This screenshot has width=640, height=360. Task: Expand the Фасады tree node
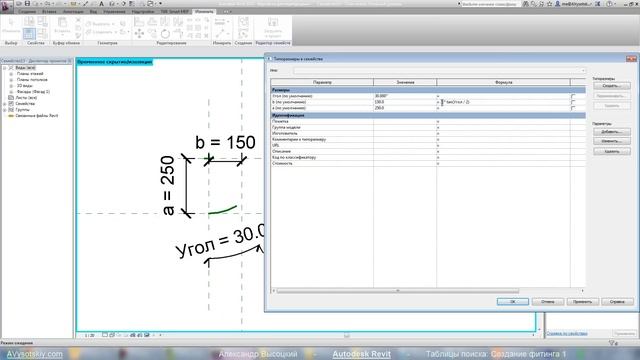coord(11,92)
